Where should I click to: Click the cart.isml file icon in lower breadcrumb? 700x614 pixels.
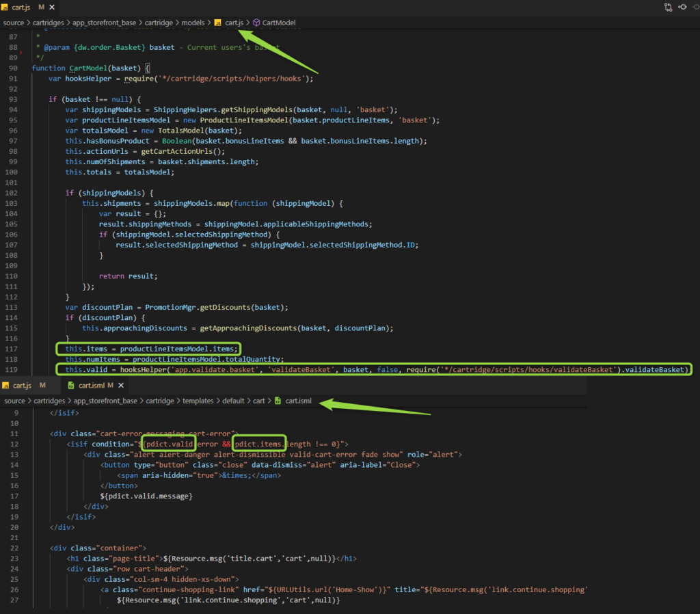click(278, 401)
